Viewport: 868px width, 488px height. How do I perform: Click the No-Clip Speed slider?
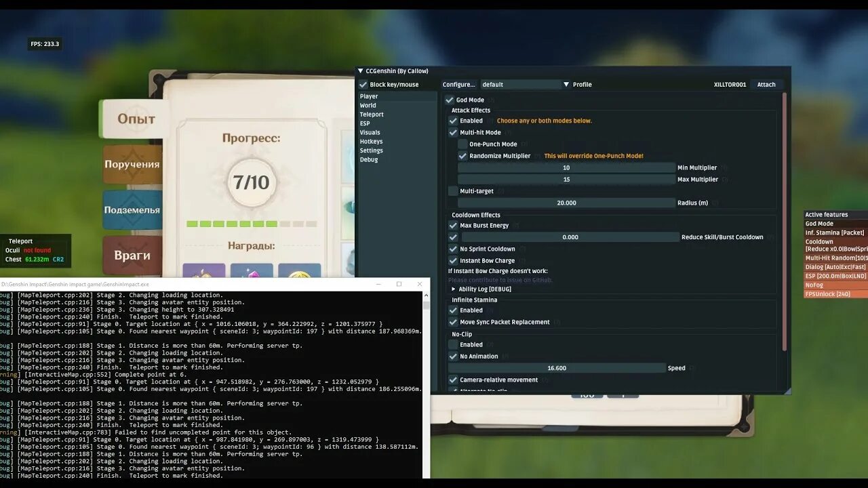point(557,368)
